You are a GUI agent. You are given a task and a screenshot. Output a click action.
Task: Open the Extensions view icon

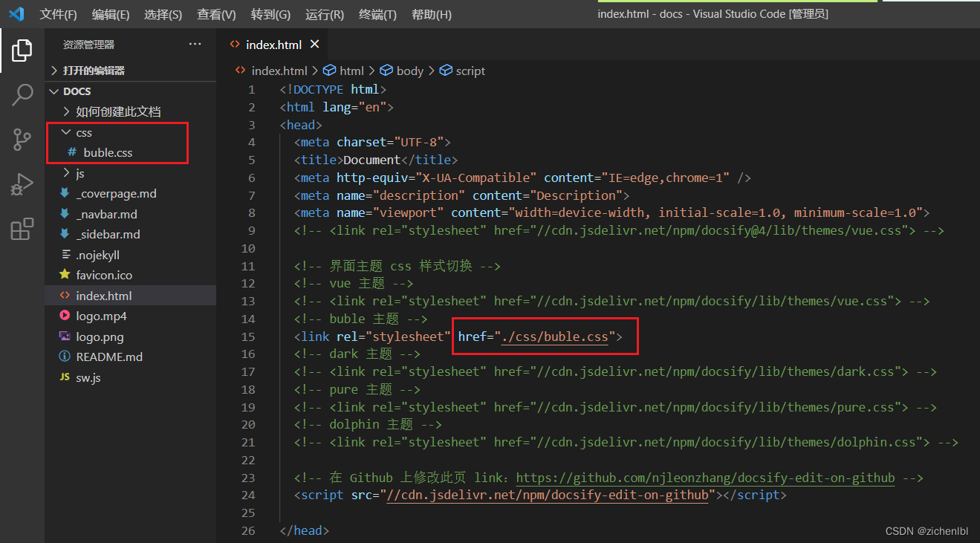[x=22, y=229]
